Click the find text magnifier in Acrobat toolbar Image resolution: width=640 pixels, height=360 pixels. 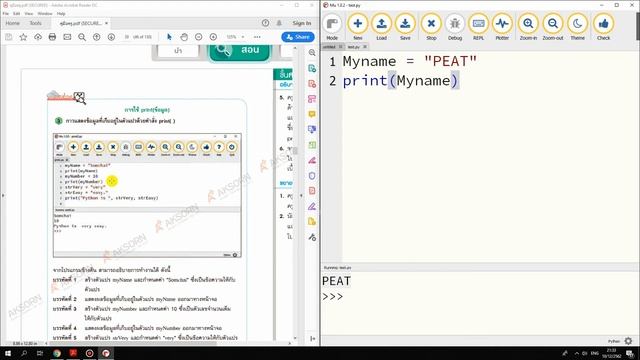pyautogui.click(x=82, y=37)
